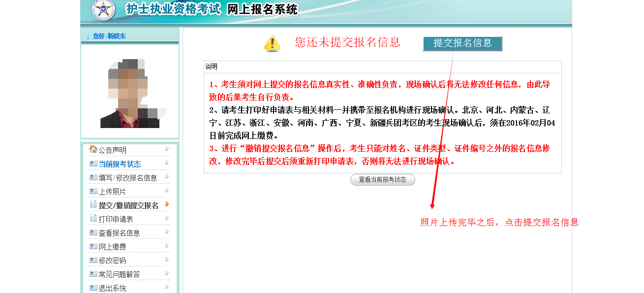Click the candidate's profile photo
Screen dimensions: 644x293
[x=129, y=94]
